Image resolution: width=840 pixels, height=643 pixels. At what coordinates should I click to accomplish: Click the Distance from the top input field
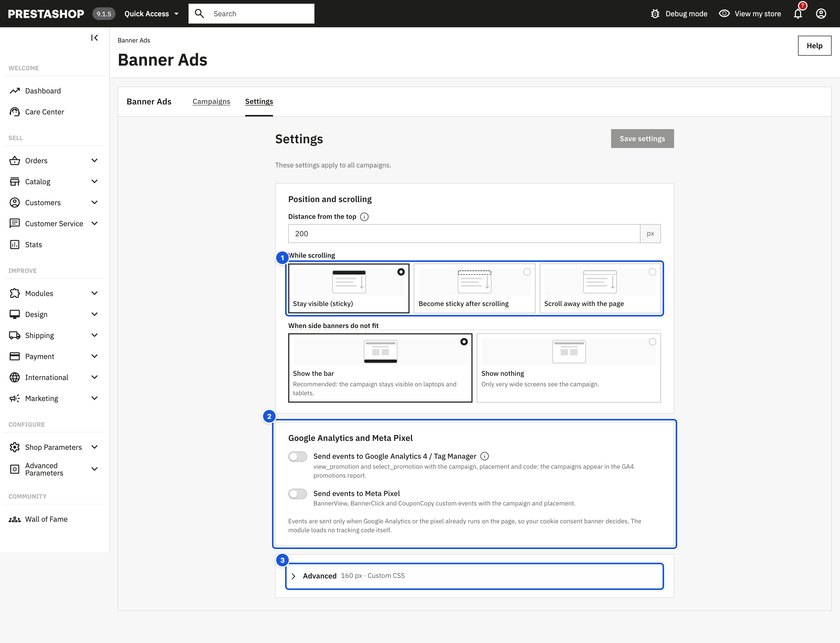(x=464, y=234)
